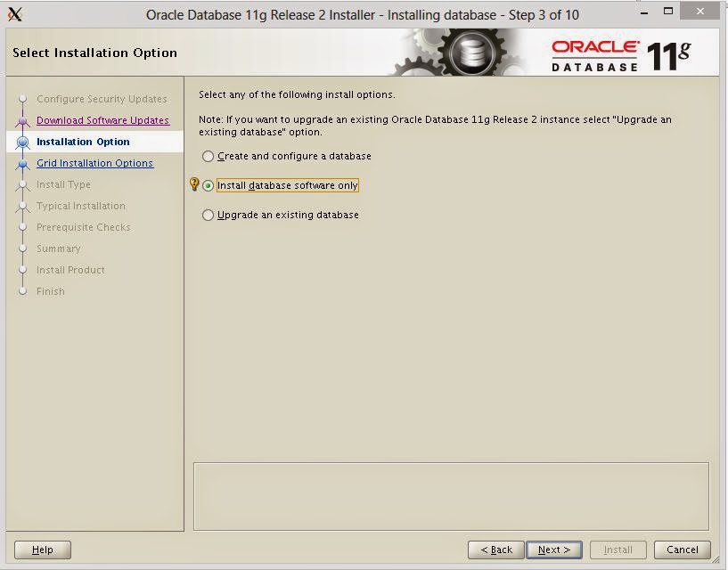Image resolution: width=728 pixels, height=570 pixels.
Task: Click the lightbulb hint icon beside Install option
Action: click(x=194, y=184)
